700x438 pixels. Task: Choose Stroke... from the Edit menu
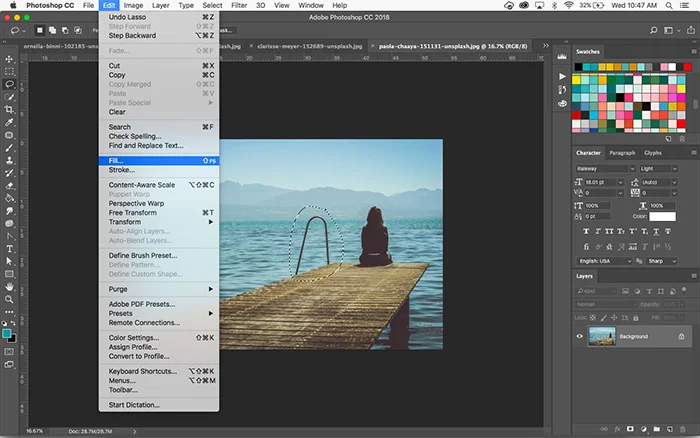(159, 170)
